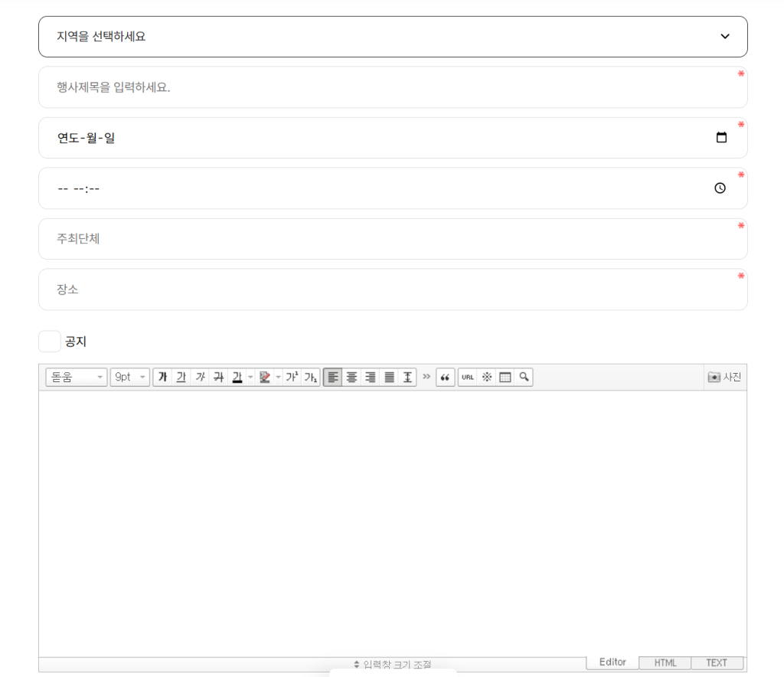This screenshot has width=784, height=677.
Task: Expand the background color palette arrow
Action: pos(278,377)
